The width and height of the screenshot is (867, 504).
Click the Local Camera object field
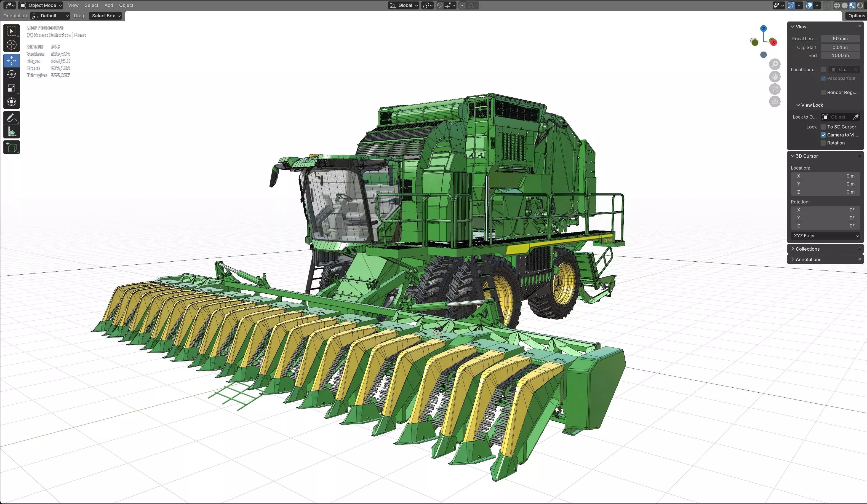[845, 70]
